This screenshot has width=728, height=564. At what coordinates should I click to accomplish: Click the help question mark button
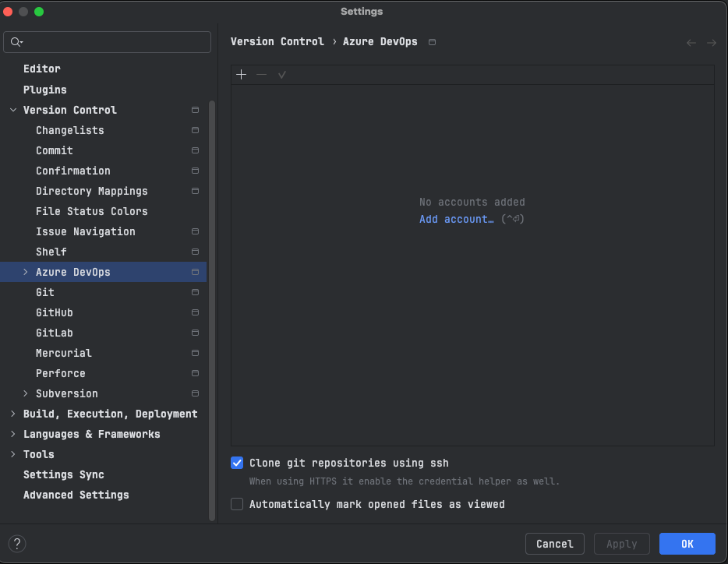(x=17, y=544)
